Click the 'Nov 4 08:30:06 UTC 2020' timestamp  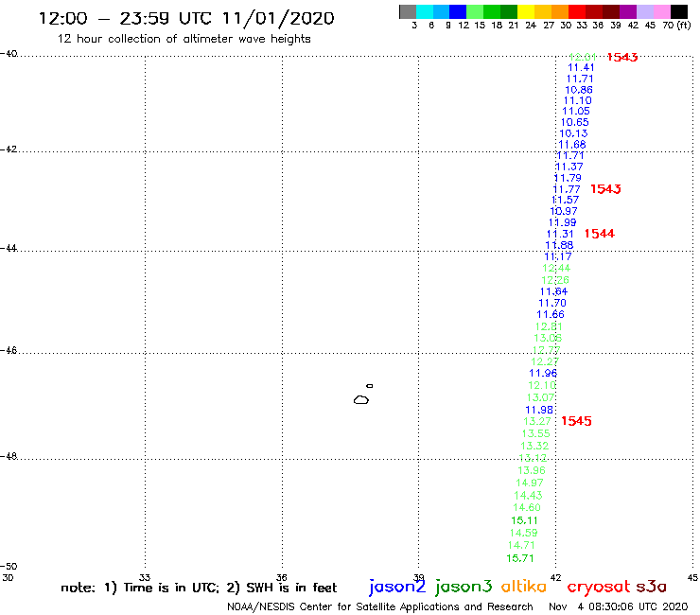[x=619, y=607]
